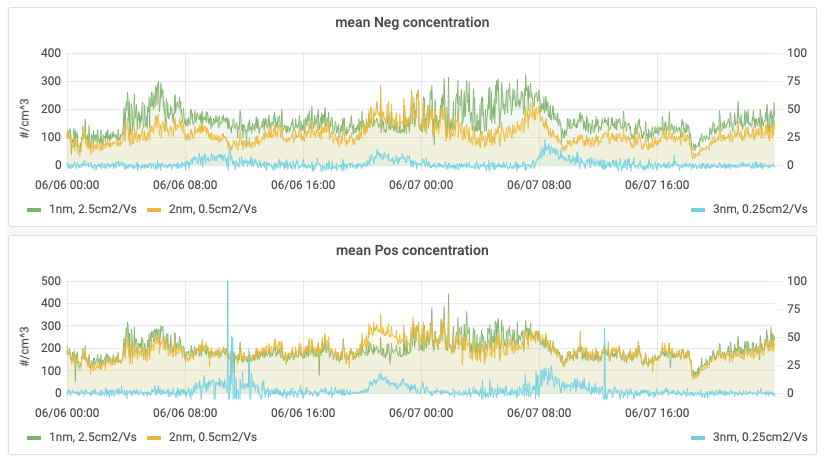825x463 pixels.
Task: Click 06/06 16:00 time label on Pos chart
Action: pos(302,412)
